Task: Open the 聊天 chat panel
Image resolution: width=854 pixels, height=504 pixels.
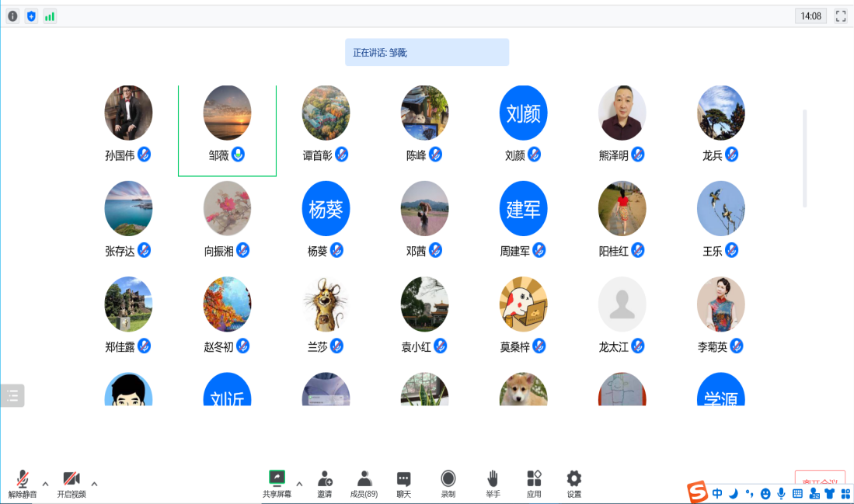Action: coord(403,483)
